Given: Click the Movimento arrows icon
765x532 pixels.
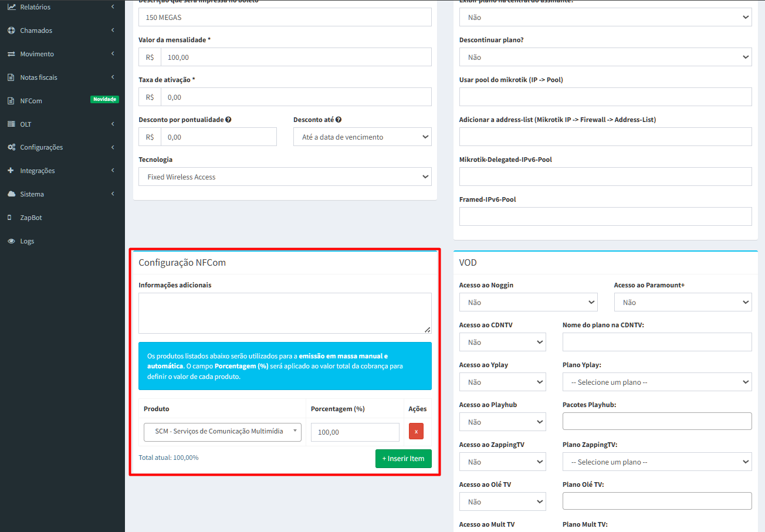Looking at the screenshot, I should click(11, 54).
